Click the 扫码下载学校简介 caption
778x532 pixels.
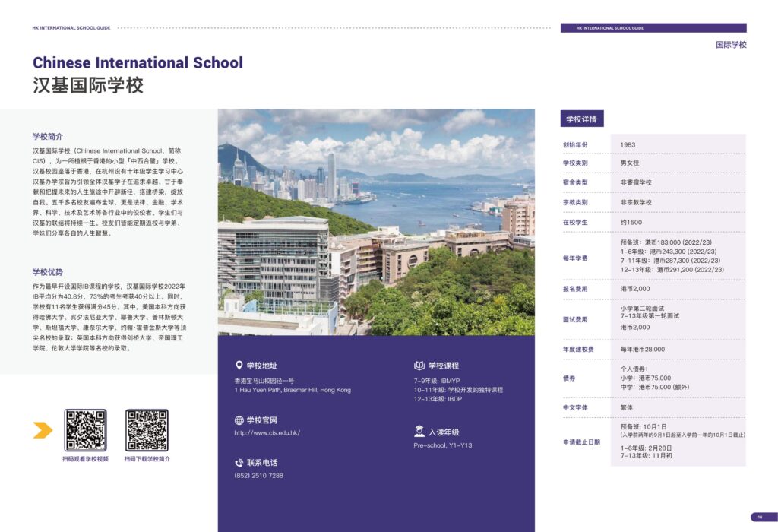tap(147, 459)
